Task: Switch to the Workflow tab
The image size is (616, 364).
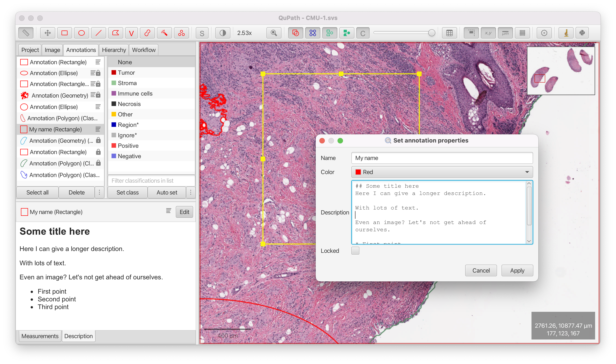Action: (x=144, y=50)
